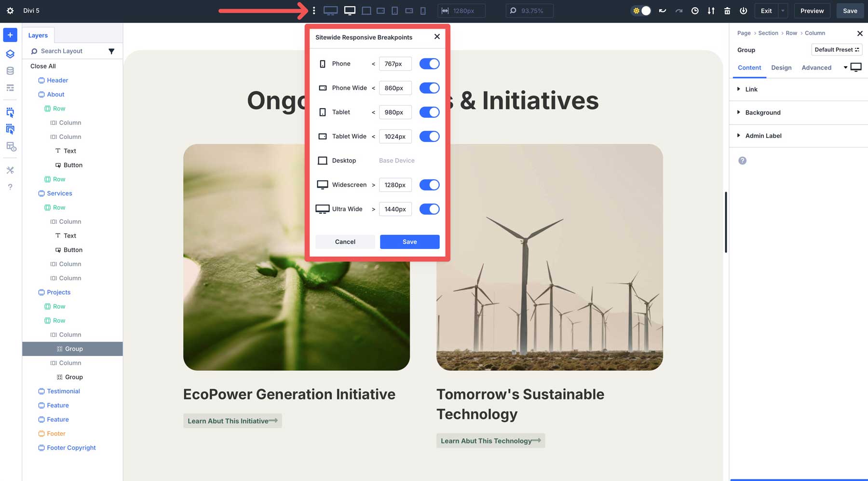Click the help question mark in Group panel
The image size is (868, 481).
(x=742, y=161)
